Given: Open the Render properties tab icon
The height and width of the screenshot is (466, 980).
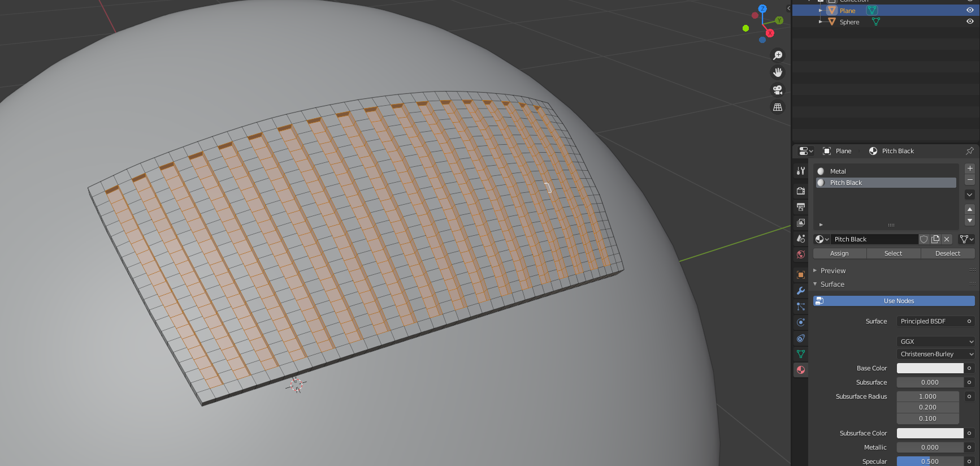Looking at the screenshot, I should point(801,191).
